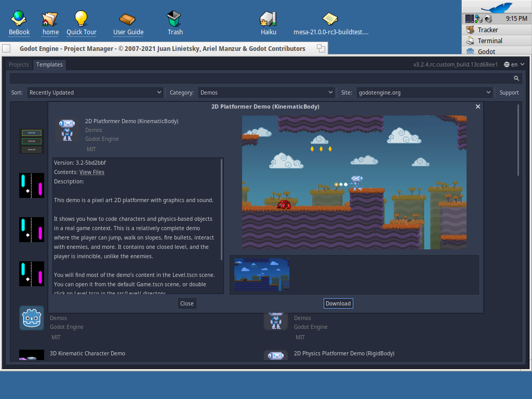
Task: Click the 2D Platformer Demo (KinematicBody) asset title
Action: (x=131, y=121)
